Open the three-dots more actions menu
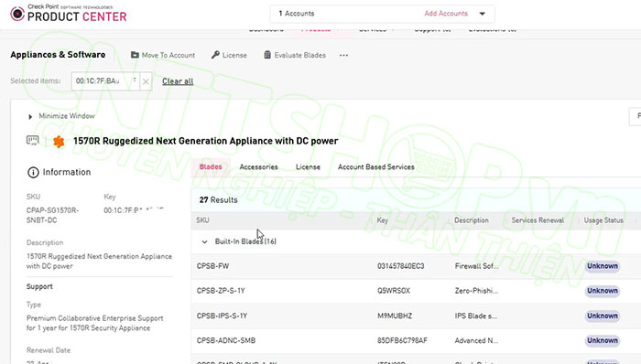Image resolution: width=641 pixels, height=364 pixels. click(x=343, y=55)
